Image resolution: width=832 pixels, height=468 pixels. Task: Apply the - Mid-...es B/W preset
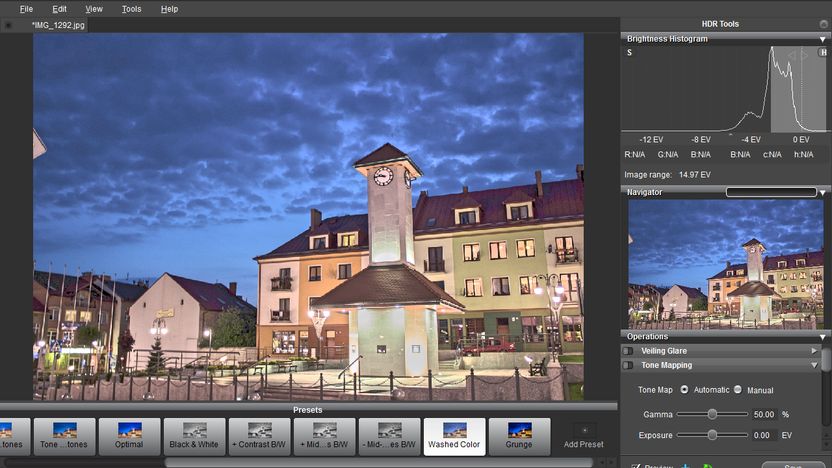point(389,437)
